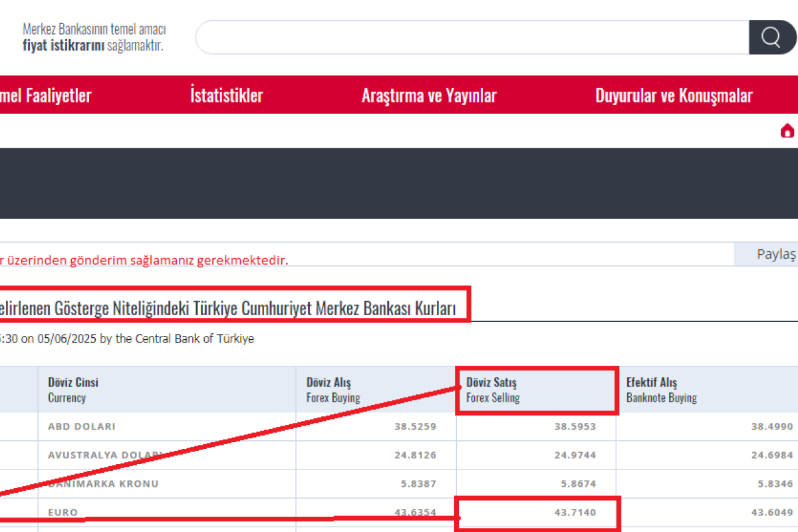Select the DANİMARKA KRONU row label
The image size is (798, 532).
(x=103, y=484)
